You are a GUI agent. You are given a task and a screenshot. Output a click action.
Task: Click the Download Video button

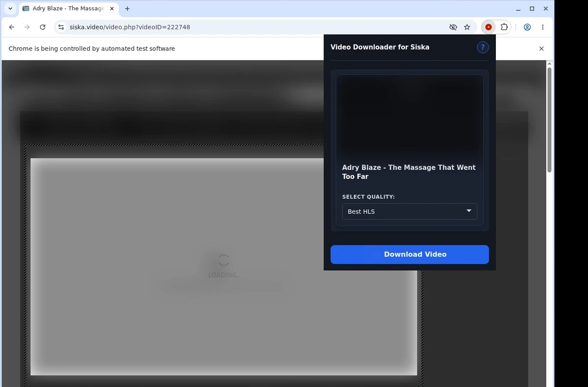tap(410, 254)
